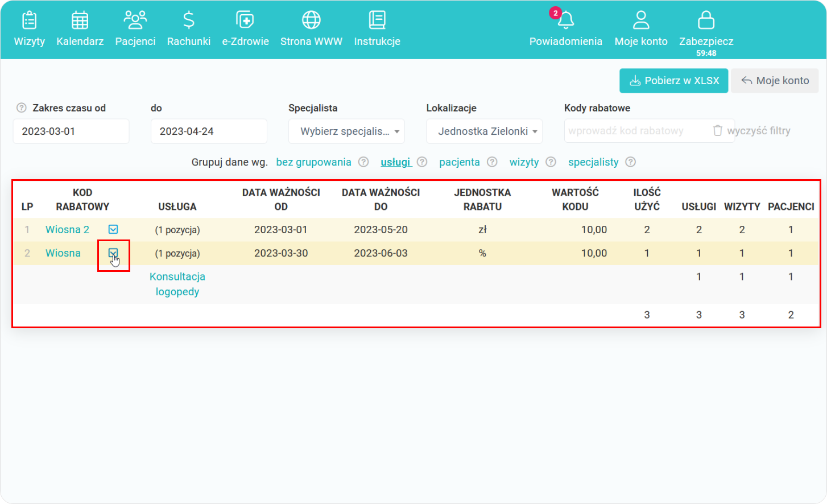Click the DATA WAŻNOŚCI DO column header

pos(381,200)
